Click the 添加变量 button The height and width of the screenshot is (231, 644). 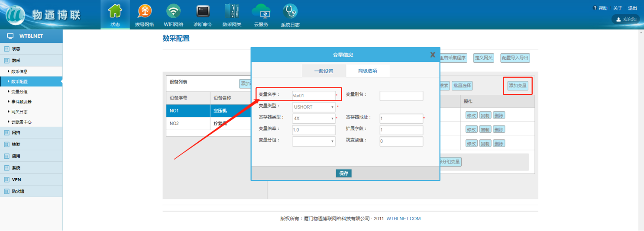pos(518,86)
